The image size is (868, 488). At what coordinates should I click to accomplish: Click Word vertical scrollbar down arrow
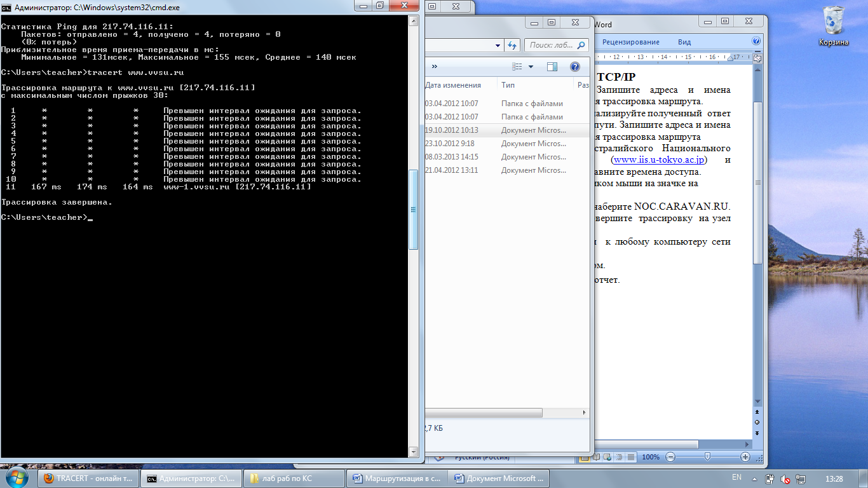757,401
